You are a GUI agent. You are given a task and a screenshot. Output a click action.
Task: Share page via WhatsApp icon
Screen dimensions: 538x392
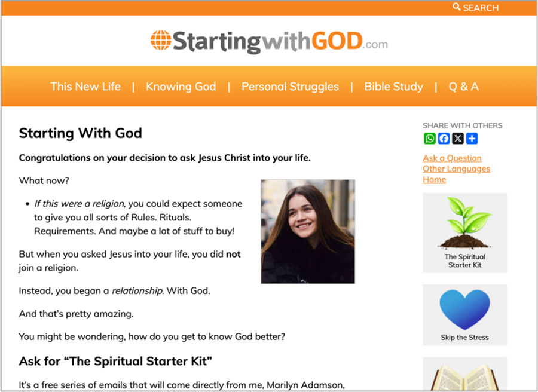[x=430, y=139]
